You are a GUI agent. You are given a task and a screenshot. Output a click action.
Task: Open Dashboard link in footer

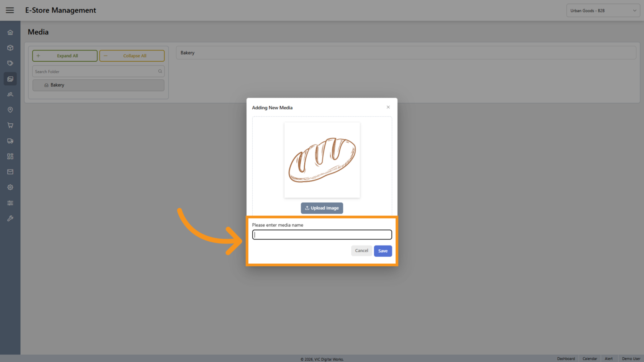(x=566, y=359)
